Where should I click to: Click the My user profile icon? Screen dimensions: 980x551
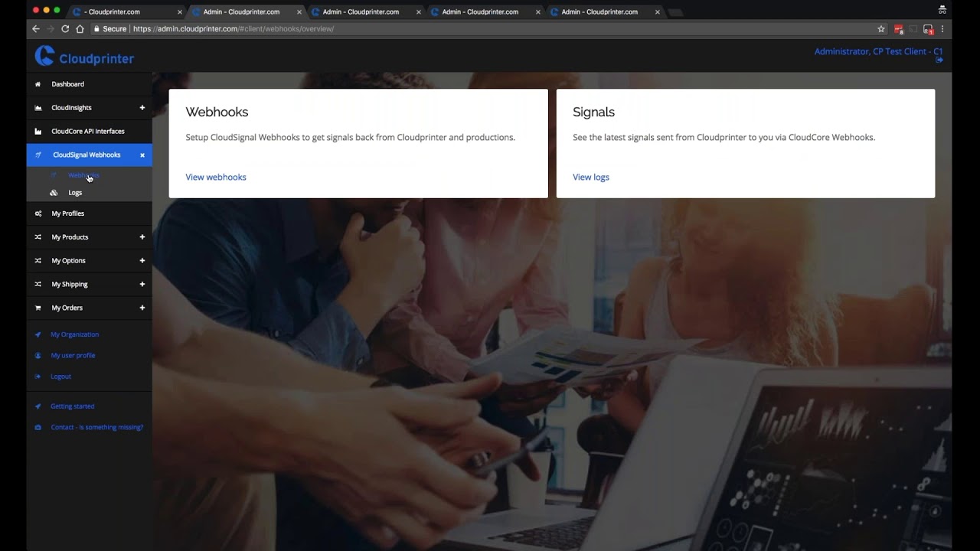(x=38, y=356)
